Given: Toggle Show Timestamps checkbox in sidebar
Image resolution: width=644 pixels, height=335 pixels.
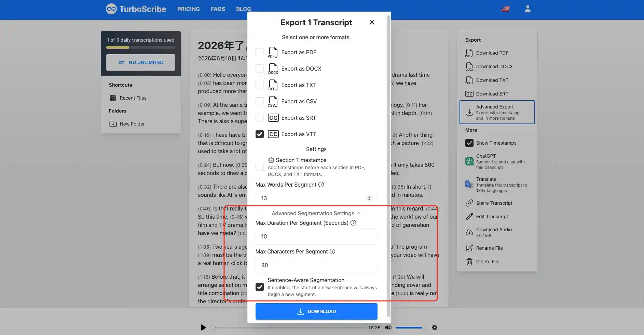Looking at the screenshot, I should click(x=469, y=143).
